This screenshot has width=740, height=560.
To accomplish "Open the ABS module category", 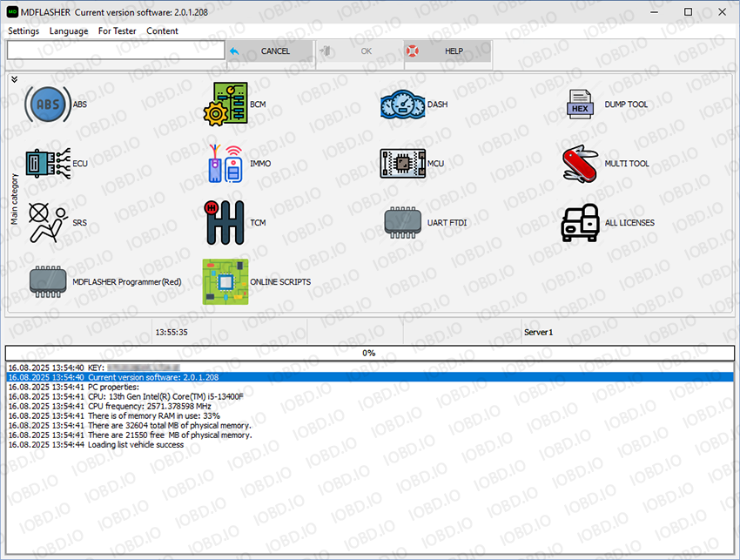I will click(x=47, y=105).
